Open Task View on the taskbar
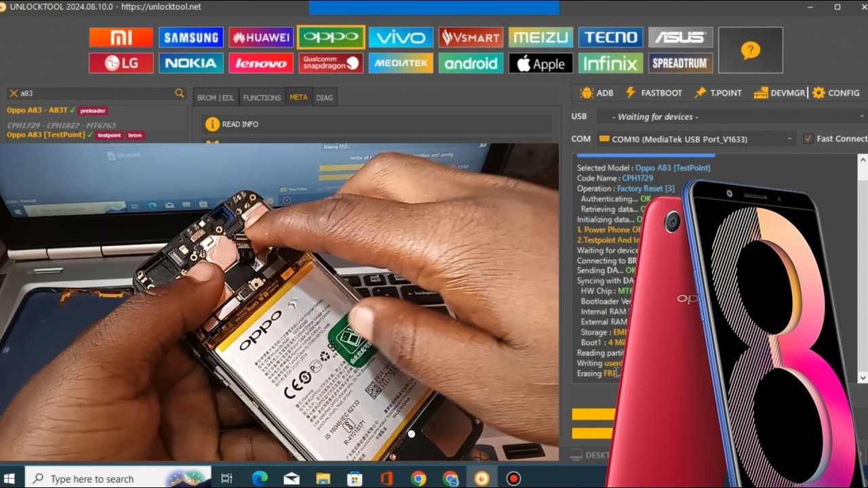Image resolution: width=868 pixels, height=488 pixels. click(227, 479)
